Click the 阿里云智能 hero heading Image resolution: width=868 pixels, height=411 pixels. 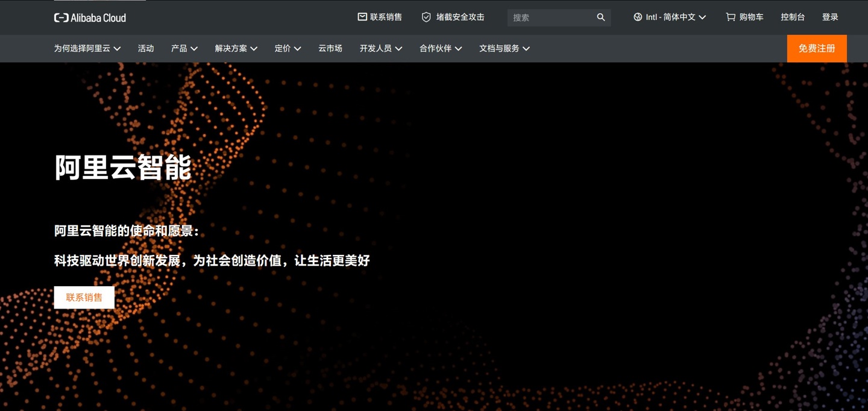coord(123,167)
